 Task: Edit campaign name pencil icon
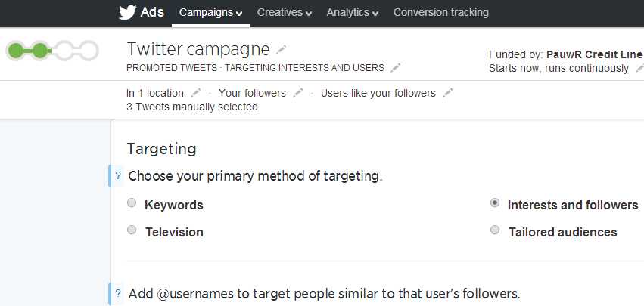282,50
